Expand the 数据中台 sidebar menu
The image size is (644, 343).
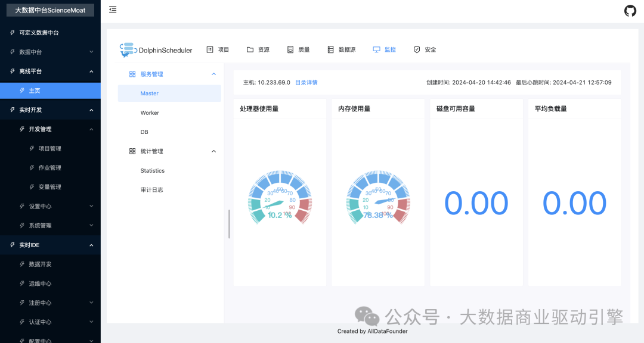tap(91, 52)
